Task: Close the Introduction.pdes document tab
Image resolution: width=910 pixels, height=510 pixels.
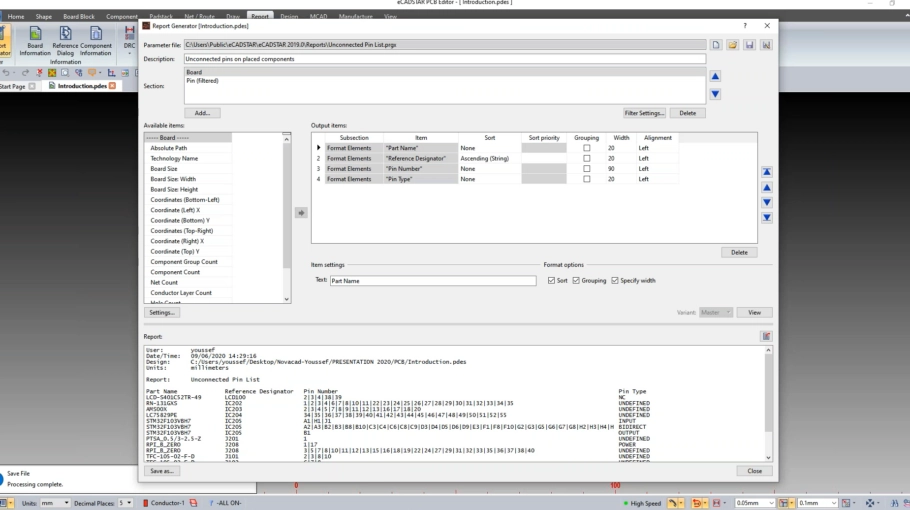Action: 113,86
